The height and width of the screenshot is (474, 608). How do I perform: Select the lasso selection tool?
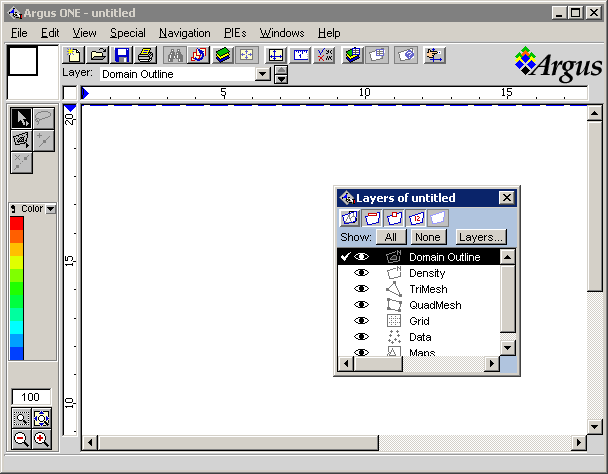pos(43,118)
